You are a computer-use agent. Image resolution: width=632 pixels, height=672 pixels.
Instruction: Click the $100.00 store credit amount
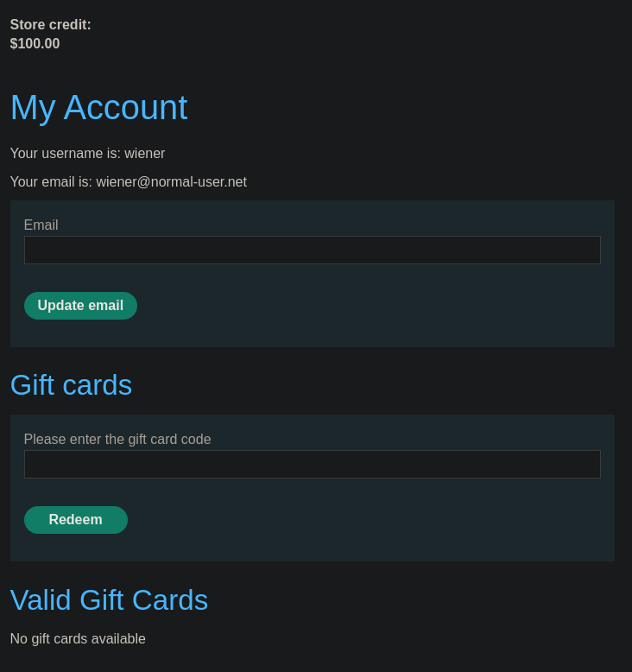tap(35, 44)
